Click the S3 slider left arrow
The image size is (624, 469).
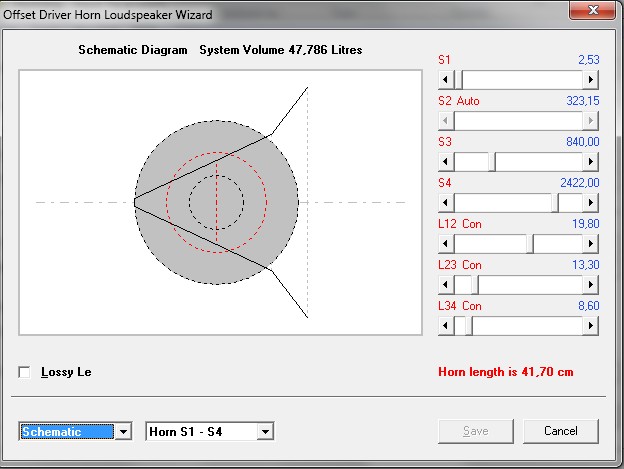pyautogui.click(x=446, y=162)
